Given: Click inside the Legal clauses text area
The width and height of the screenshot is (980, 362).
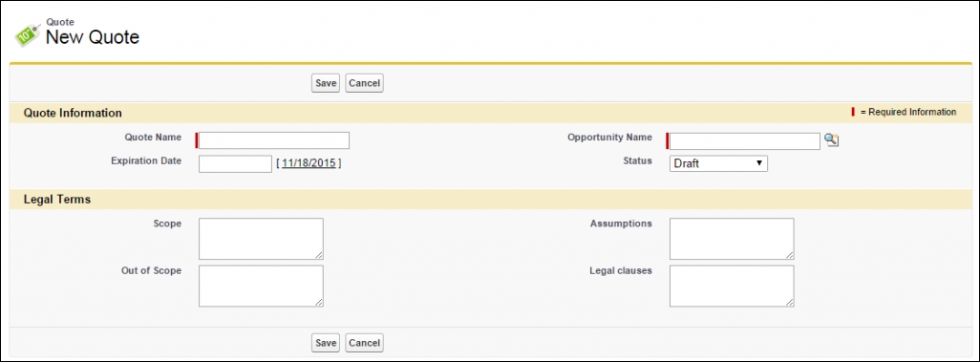Looking at the screenshot, I should (x=732, y=286).
